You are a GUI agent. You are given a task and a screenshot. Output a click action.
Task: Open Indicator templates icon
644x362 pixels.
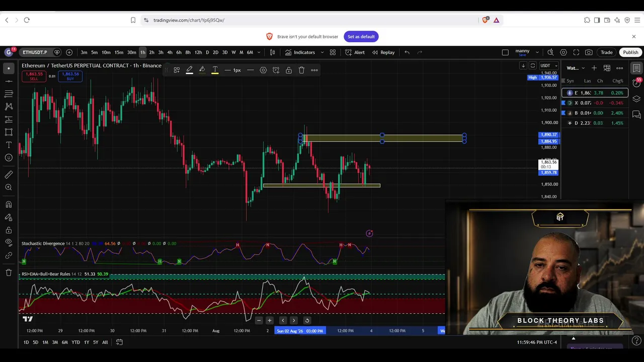(333, 52)
